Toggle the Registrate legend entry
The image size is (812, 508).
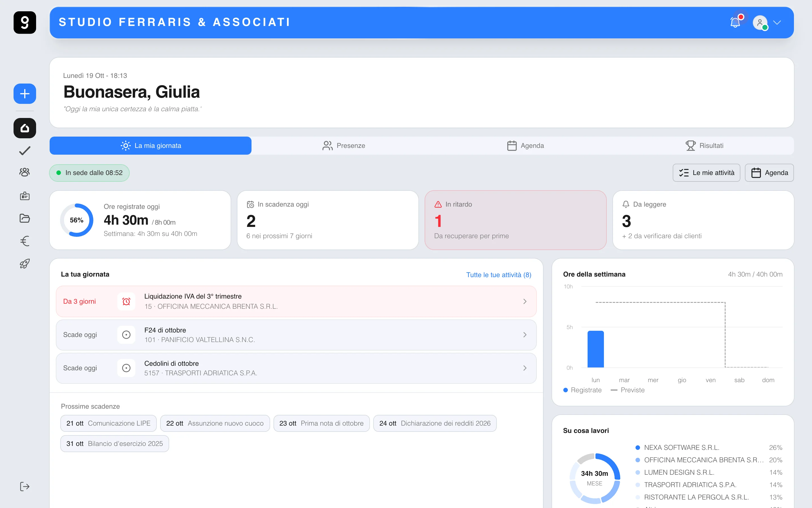tap(582, 390)
